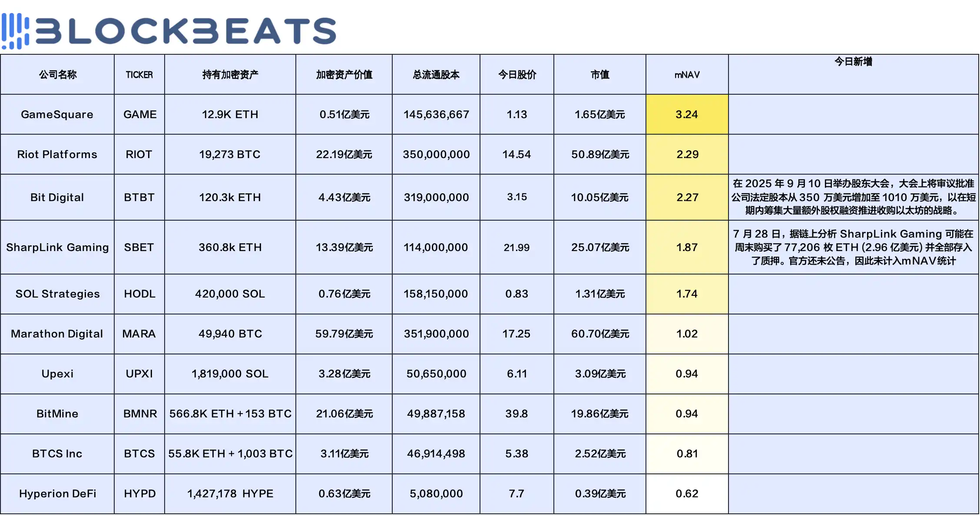980x516 pixels.
Task: Select the SBET ticker cell
Action: tap(139, 247)
